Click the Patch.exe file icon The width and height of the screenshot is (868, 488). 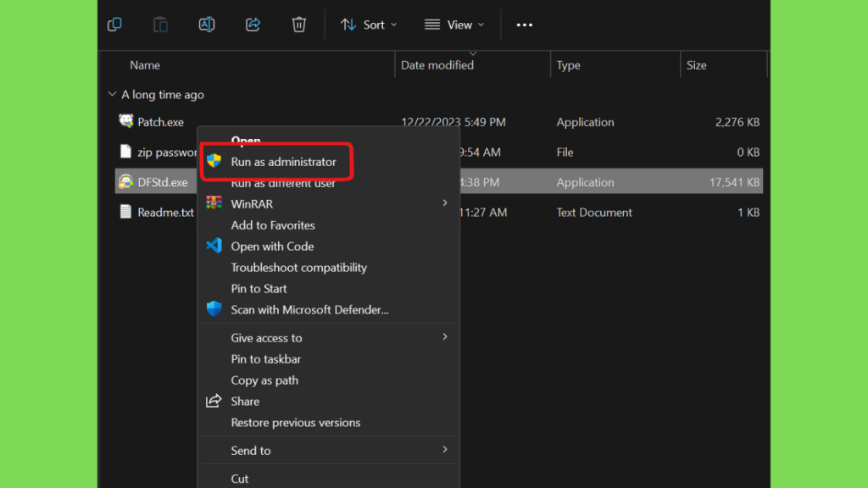pyautogui.click(x=125, y=121)
